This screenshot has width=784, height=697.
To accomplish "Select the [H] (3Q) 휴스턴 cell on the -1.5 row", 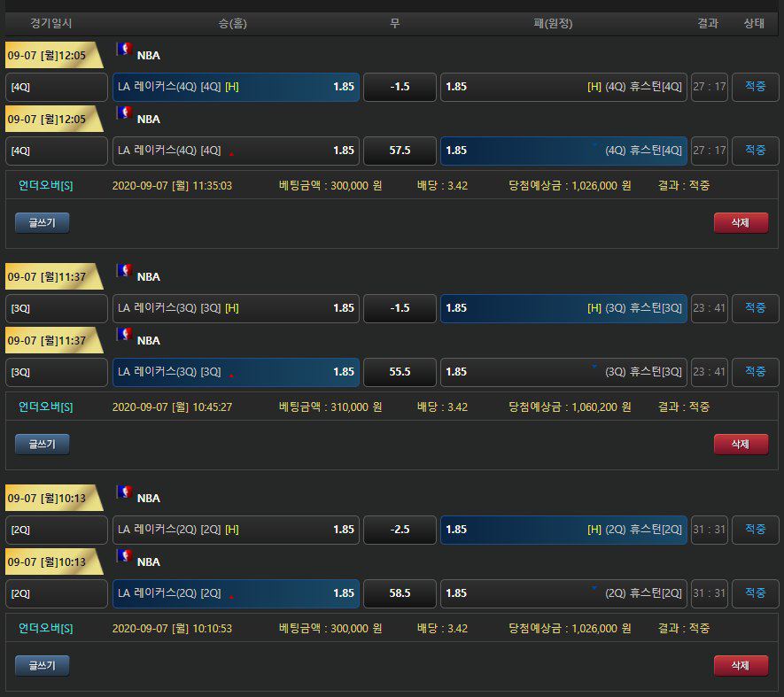I will click(563, 308).
